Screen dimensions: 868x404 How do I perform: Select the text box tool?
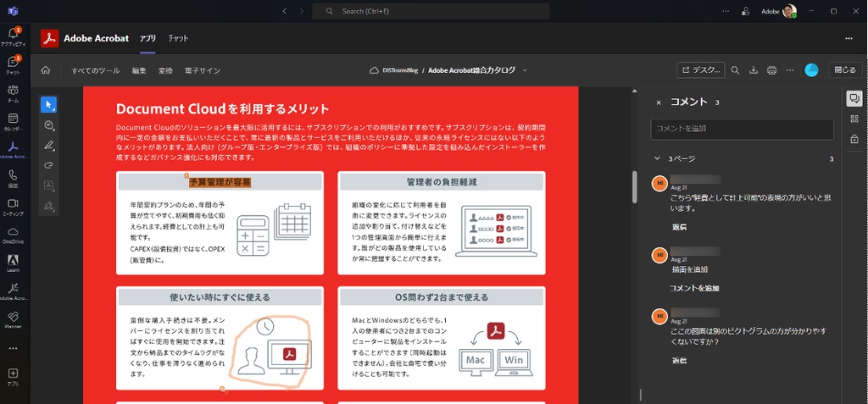[48, 185]
